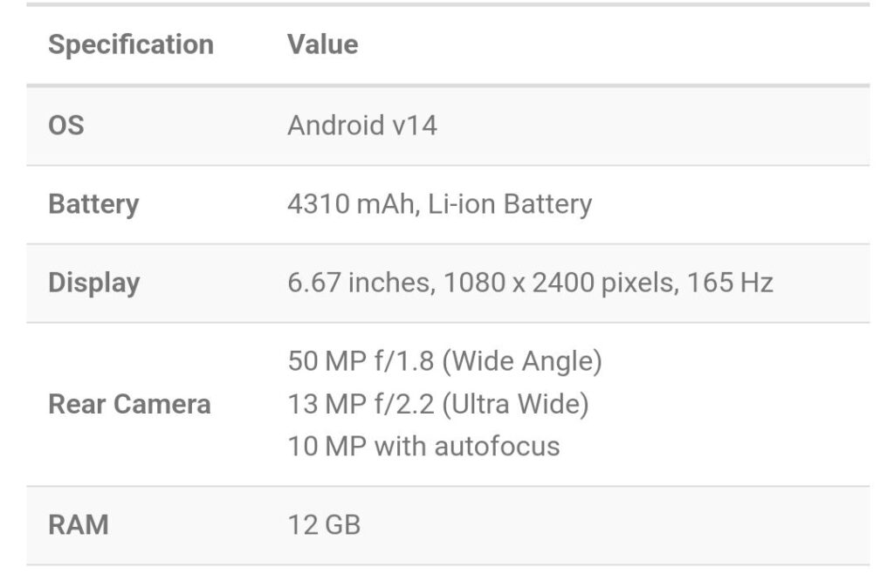Select the Rear Camera row label
The height and width of the screenshot is (588, 894).
click(129, 404)
